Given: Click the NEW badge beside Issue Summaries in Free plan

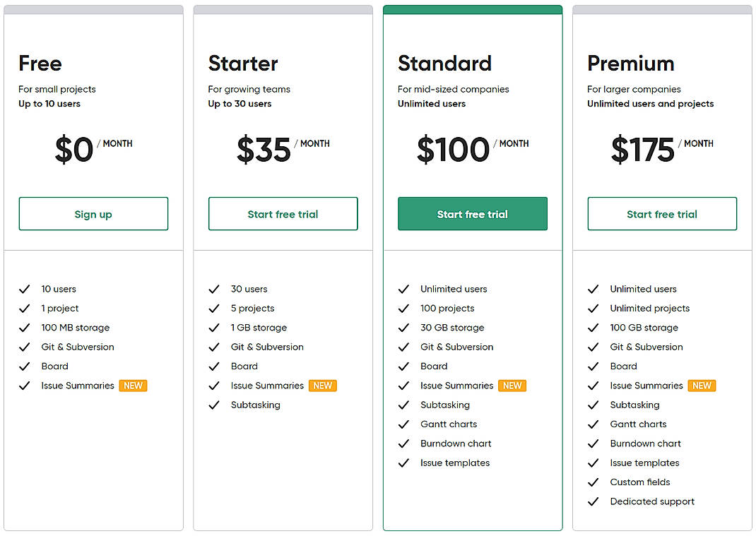Looking at the screenshot, I should click(133, 386).
